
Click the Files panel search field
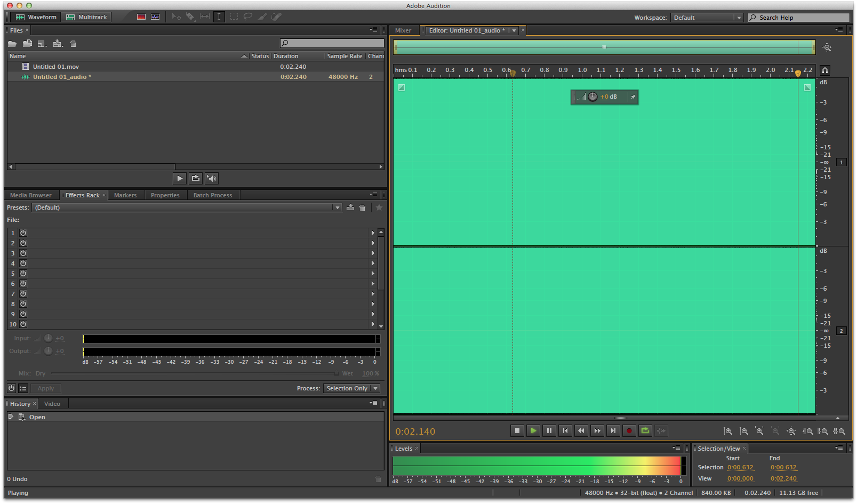[332, 43]
